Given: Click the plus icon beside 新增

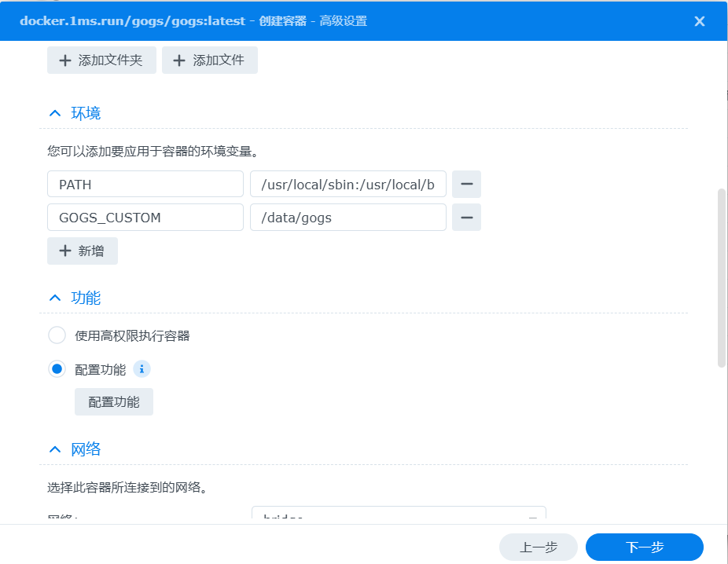Looking at the screenshot, I should [x=65, y=251].
